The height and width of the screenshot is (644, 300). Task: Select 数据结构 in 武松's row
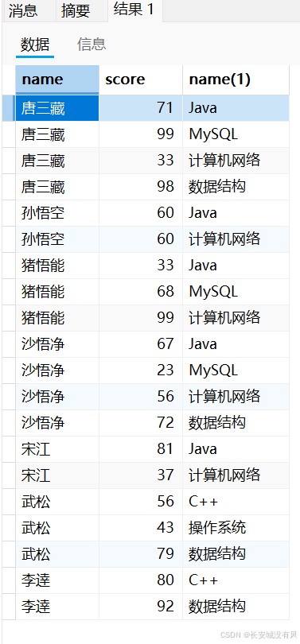click(236, 555)
